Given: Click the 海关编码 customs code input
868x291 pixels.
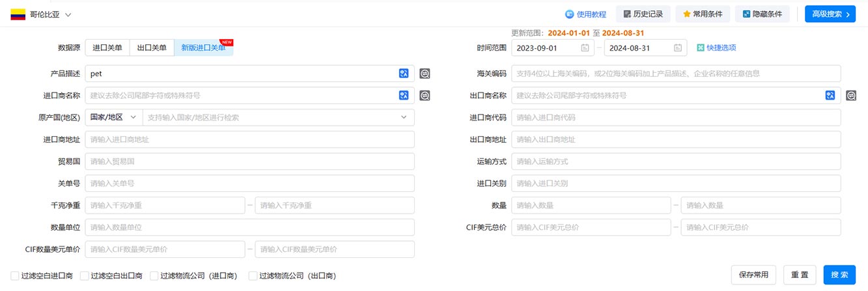Looking at the screenshot, I should tap(676, 74).
